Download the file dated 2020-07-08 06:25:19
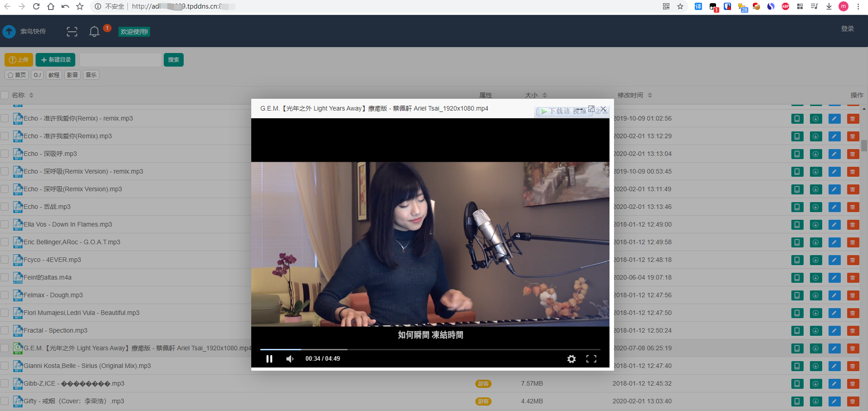 (816, 348)
